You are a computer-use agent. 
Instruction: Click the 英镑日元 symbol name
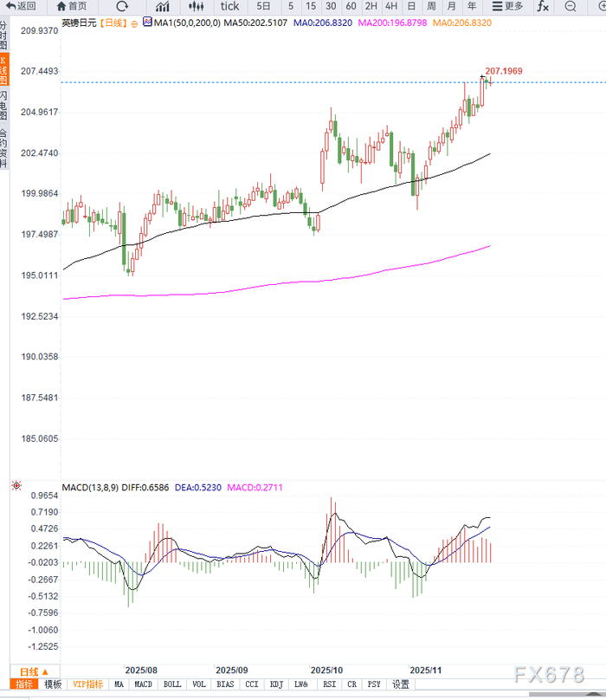click(x=79, y=23)
